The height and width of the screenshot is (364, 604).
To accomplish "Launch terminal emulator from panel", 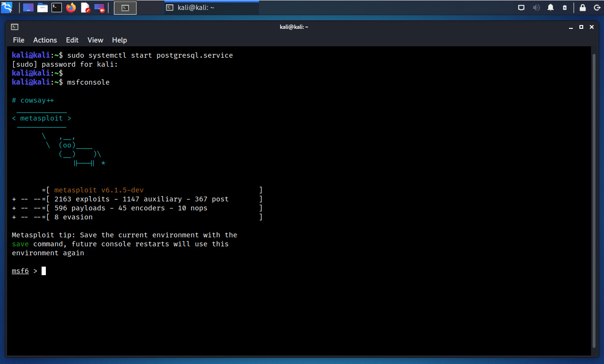I will pos(57,8).
